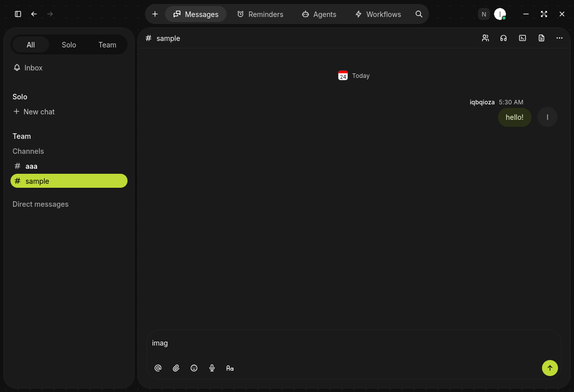574x392 pixels.
Task: Open the document notes icon
Action: point(541,38)
